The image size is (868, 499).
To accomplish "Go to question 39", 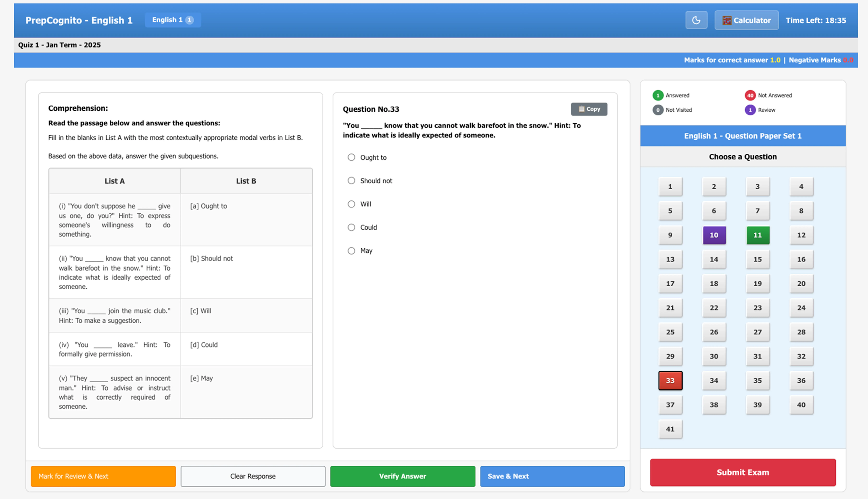I will [758, 405].
